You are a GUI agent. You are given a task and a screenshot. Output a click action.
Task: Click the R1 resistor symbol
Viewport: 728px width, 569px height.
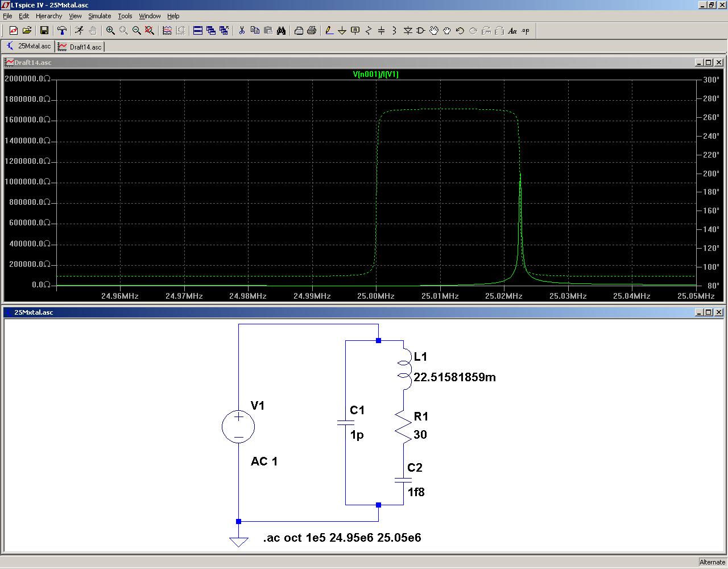pyautogui.click(x=403, y=428)
